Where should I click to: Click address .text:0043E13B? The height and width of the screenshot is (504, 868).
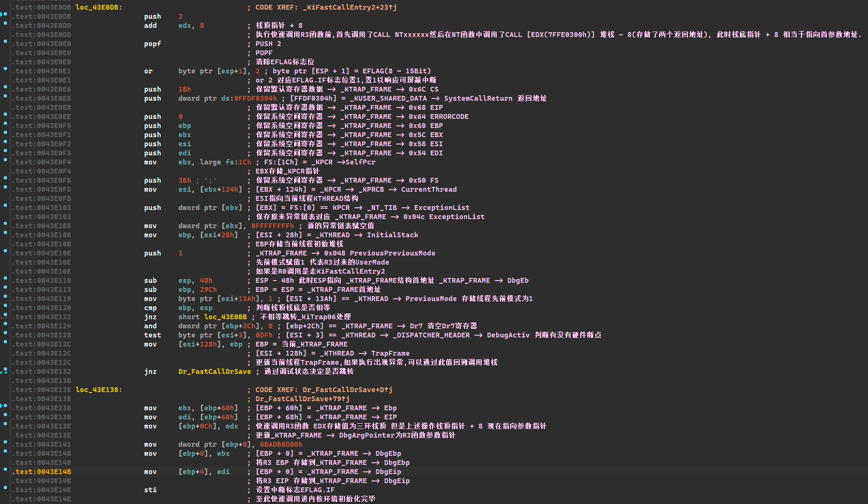coord(41,417)
